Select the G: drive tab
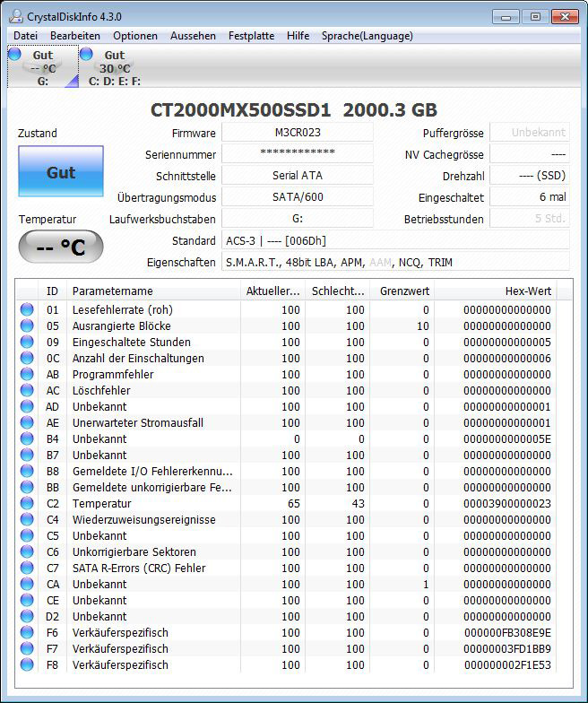The width and height of the screenshot is (588, 703). click(x=43, y=66)
